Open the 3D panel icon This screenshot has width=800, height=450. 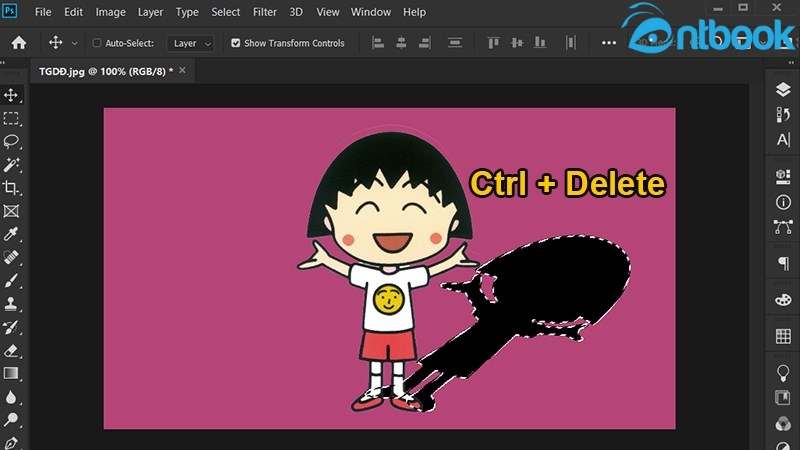pyautogui.click(x=783, y=177)
